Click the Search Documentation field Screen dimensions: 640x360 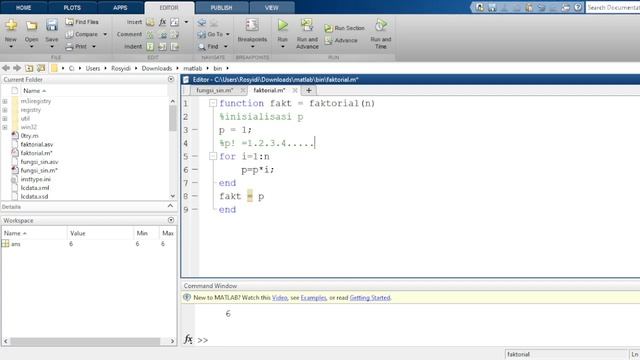click(x=613, y=7)
